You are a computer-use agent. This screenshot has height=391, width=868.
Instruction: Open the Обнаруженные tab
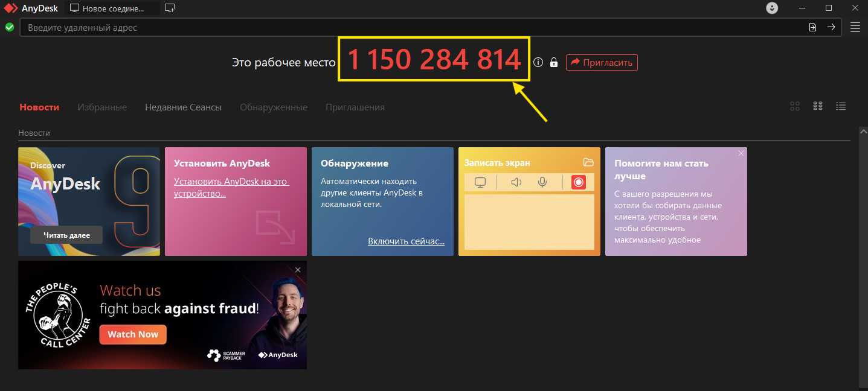pyautogui.click(x=274, y=107)
